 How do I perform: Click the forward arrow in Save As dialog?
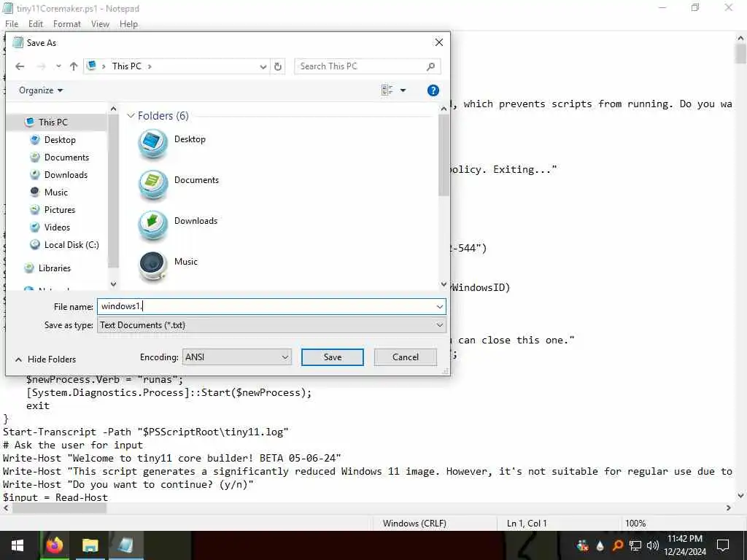41,66
